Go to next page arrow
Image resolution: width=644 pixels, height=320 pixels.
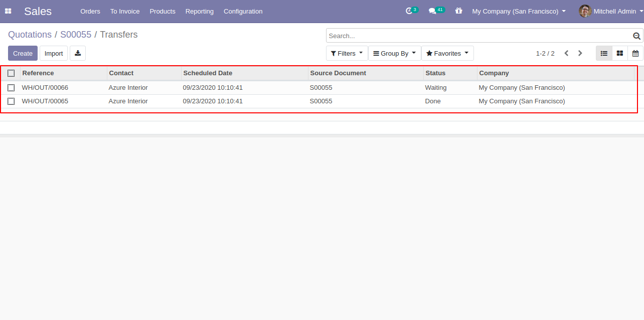[580, 53]
